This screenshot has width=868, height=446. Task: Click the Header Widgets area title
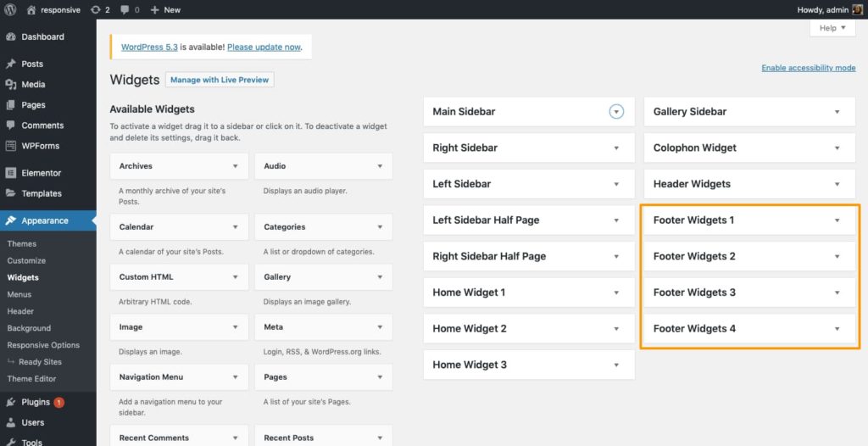pyautogui.click(x=692, y=184)
